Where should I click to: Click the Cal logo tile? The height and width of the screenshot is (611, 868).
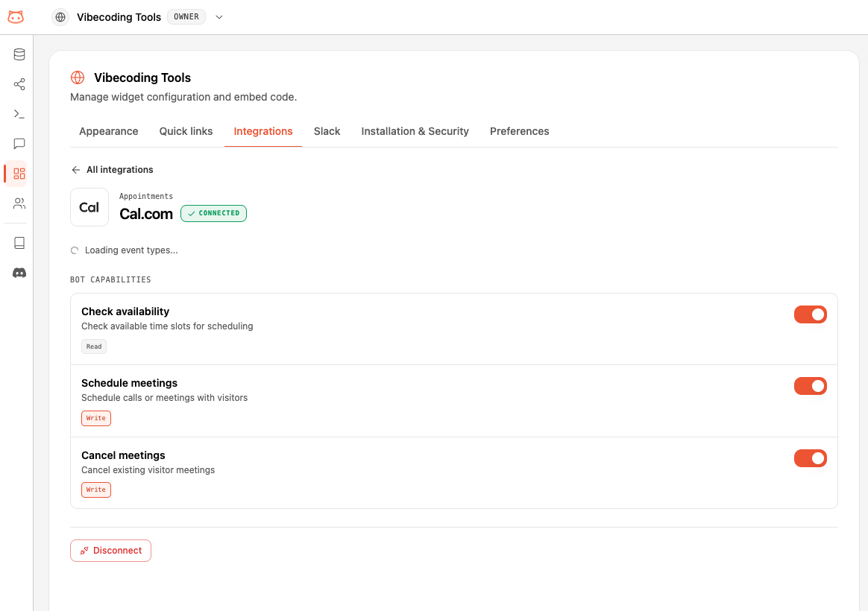89,207
